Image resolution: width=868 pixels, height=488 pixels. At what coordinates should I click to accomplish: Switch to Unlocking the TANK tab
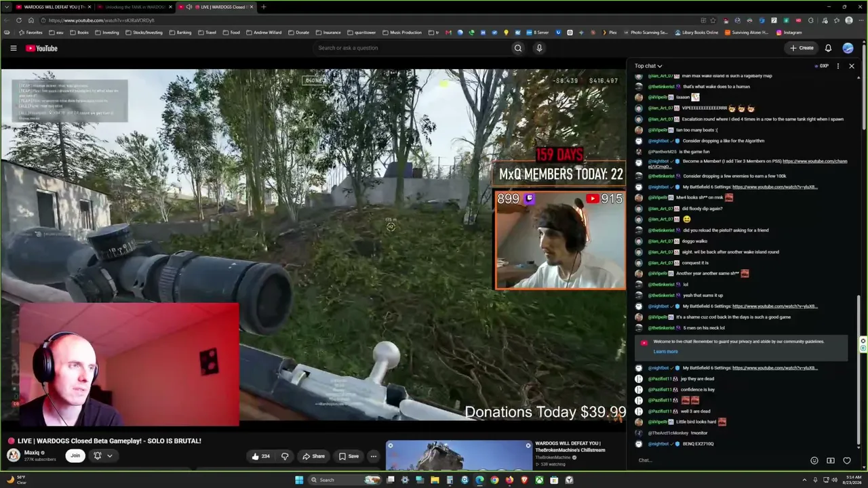pyautogui.click(x=134, y=7)
